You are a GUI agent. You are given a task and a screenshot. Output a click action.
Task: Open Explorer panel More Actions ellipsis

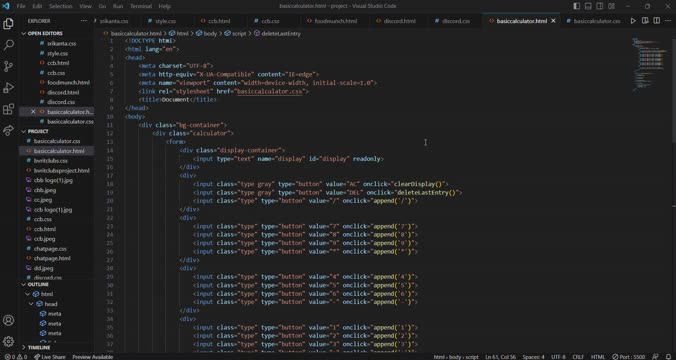click(84, 21)
